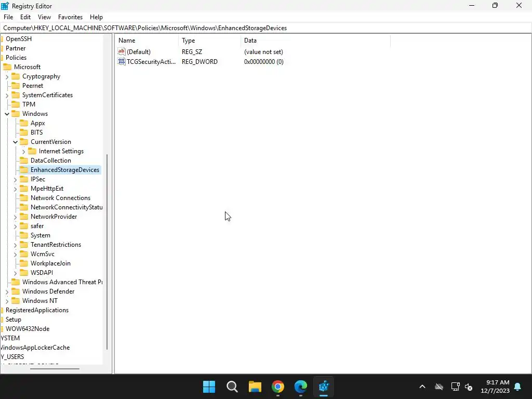
Task: Click the 0x00000000 (0) data value
Action: click(263, 61)
